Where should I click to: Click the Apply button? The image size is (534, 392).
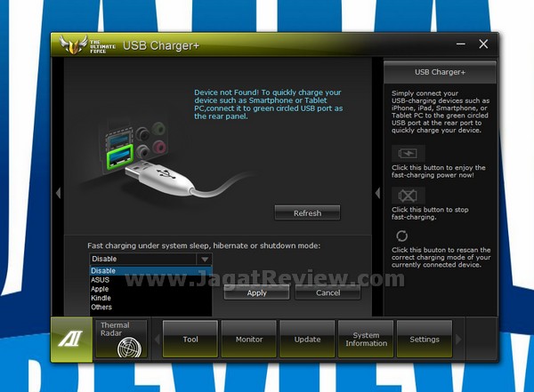[257, 292]
